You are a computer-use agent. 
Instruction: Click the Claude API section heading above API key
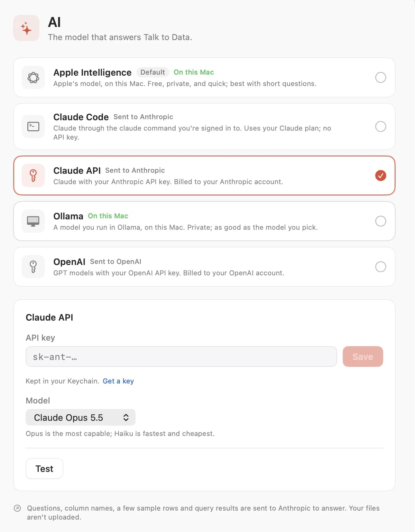(x=49, y=317)
